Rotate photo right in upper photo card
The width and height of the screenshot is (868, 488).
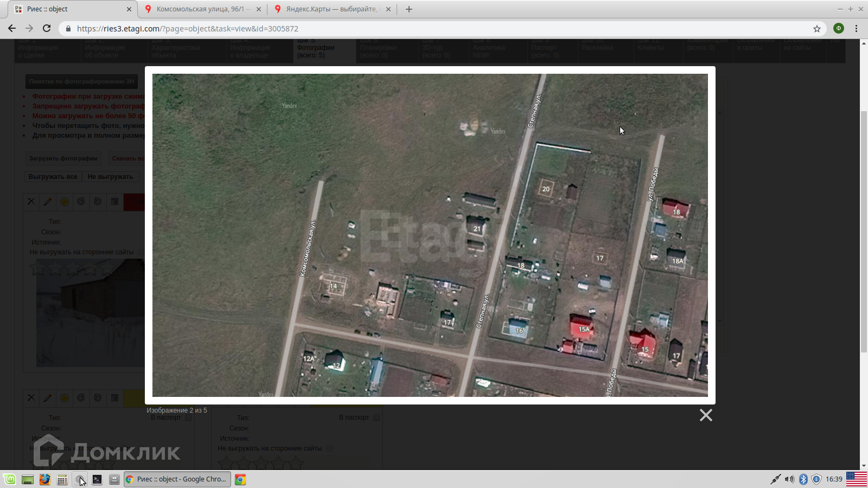[98, 202]
